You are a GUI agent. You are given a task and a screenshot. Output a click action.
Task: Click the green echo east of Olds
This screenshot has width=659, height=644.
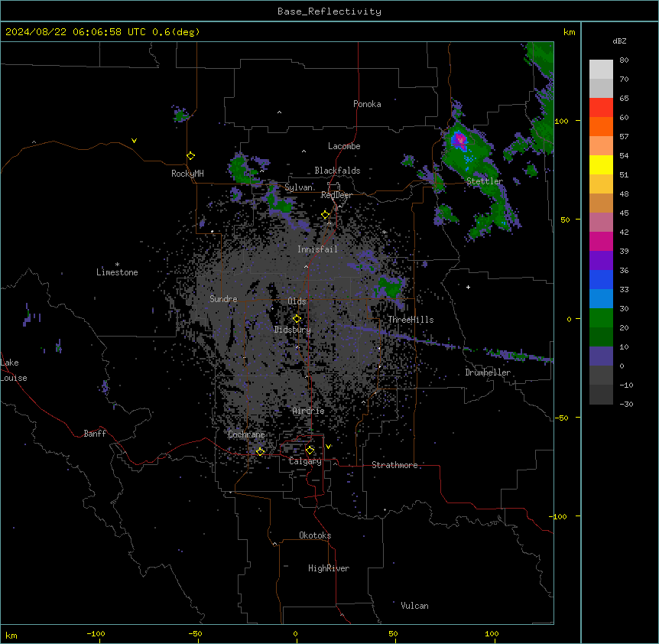pyautogui.click(x=390, y=287)
